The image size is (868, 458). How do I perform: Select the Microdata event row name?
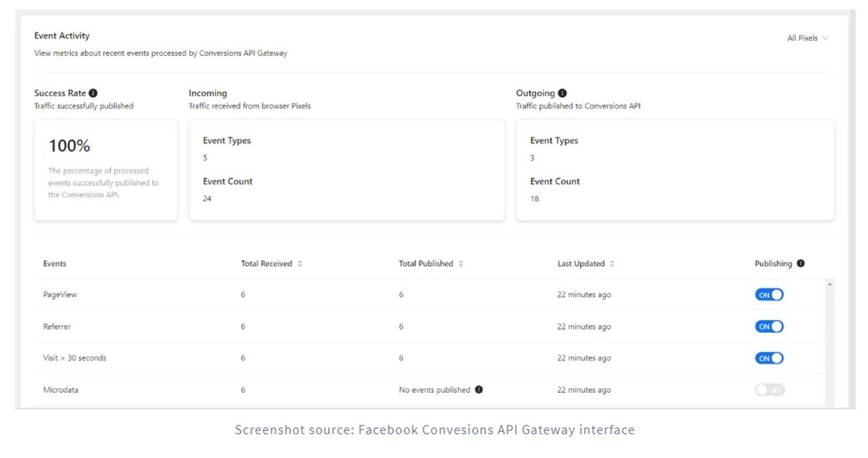(x=61, y=390)
